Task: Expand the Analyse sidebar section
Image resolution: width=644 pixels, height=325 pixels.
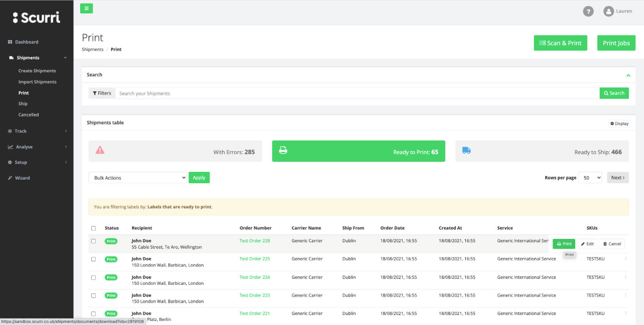Action: (x=66, y=147)
